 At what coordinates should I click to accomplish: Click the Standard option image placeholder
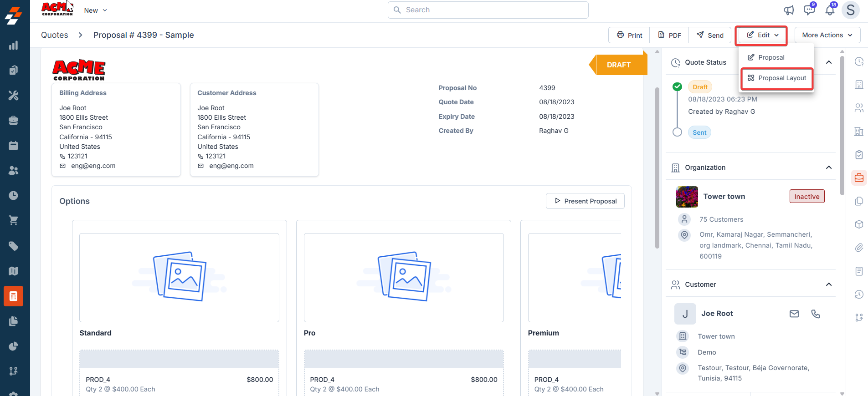pos(179,278)
